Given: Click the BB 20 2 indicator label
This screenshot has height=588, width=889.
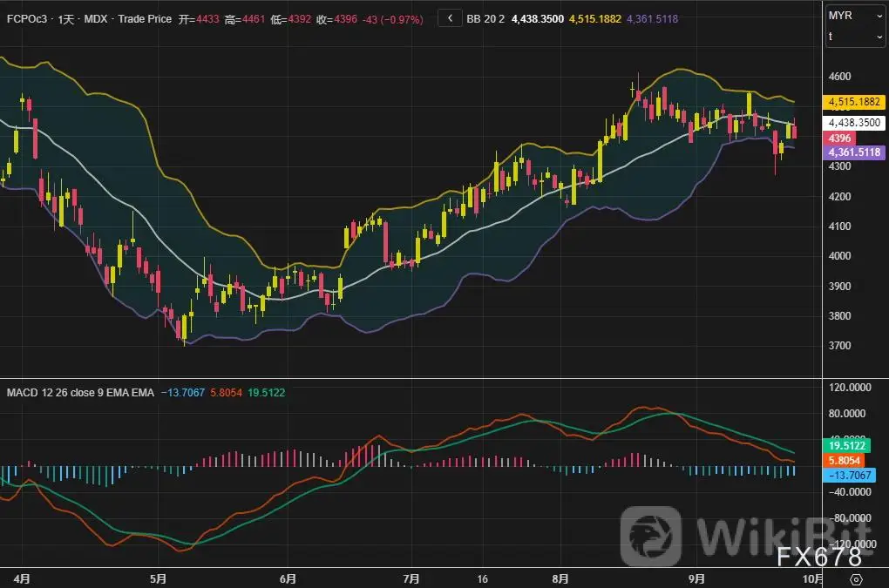Looking at the screenshot, I should click(485, 19).
